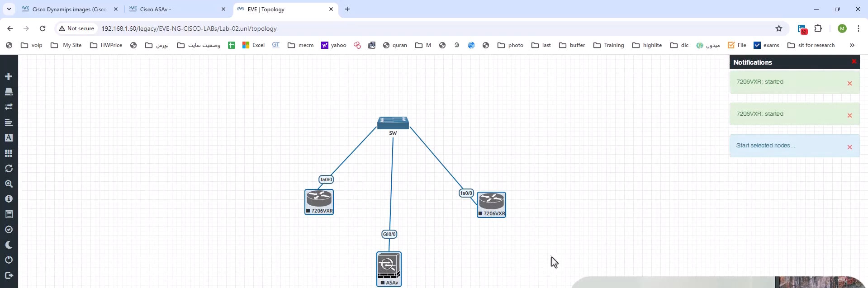The height and width of the screenshot is (288, 868).
Task: Open the Chrome three-dot menu
Action: pos(859,28)
